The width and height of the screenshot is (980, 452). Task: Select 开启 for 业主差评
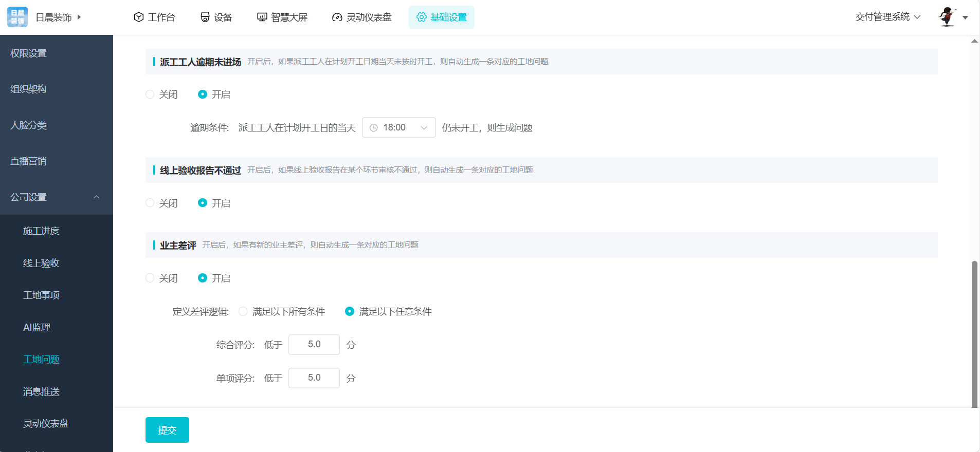point(214,278)
